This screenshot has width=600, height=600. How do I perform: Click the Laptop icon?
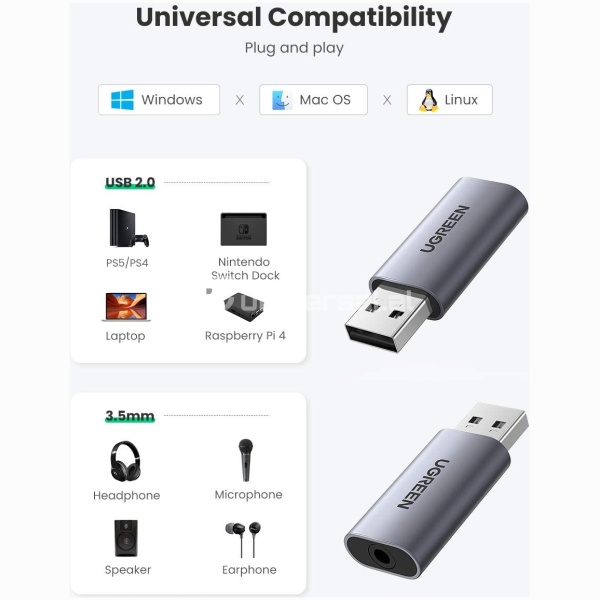126,307
